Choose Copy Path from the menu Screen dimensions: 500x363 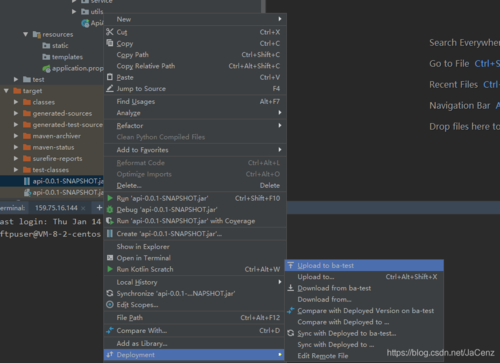195,55
